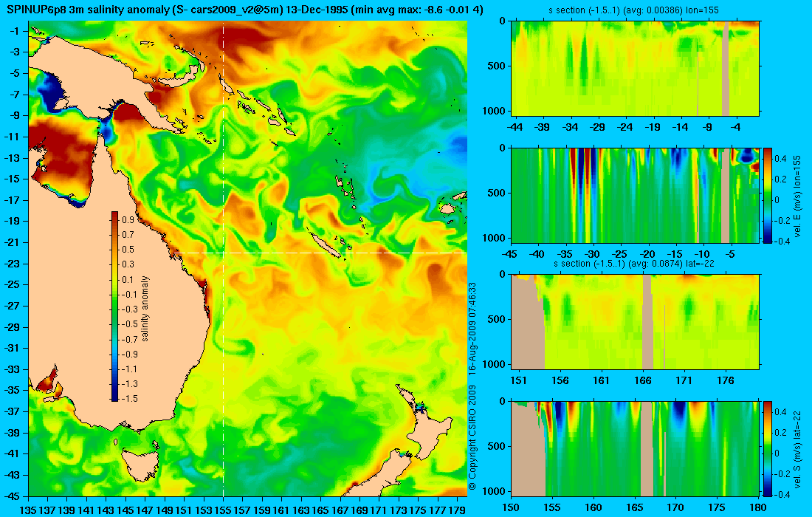Click the southward velocity section plot for lat=-22

(x=636, y=448)
